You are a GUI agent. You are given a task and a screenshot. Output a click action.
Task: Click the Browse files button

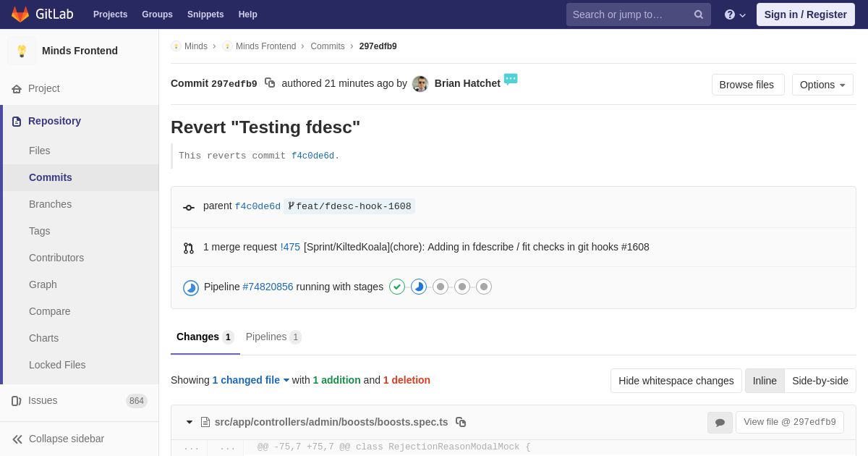[748, 85]
